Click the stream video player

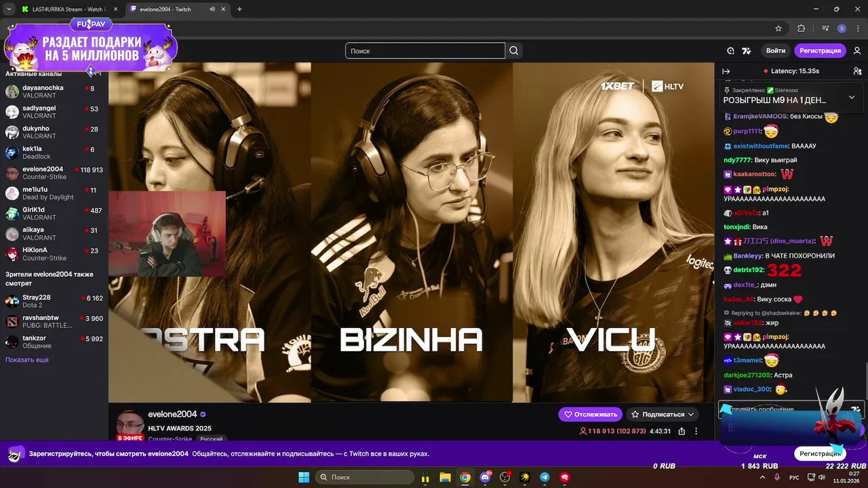coord(412,232)
